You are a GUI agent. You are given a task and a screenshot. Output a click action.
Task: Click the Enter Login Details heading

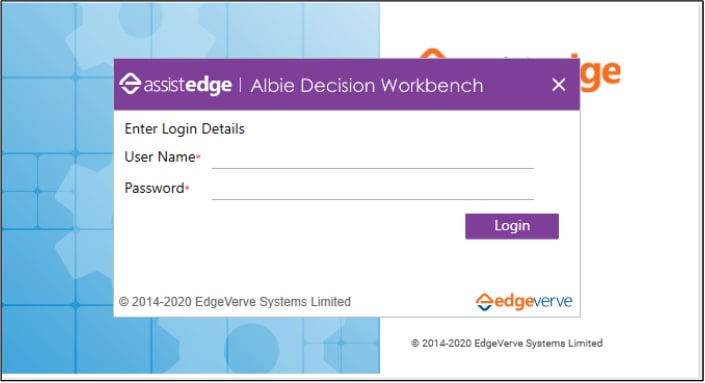click(184, 129)
